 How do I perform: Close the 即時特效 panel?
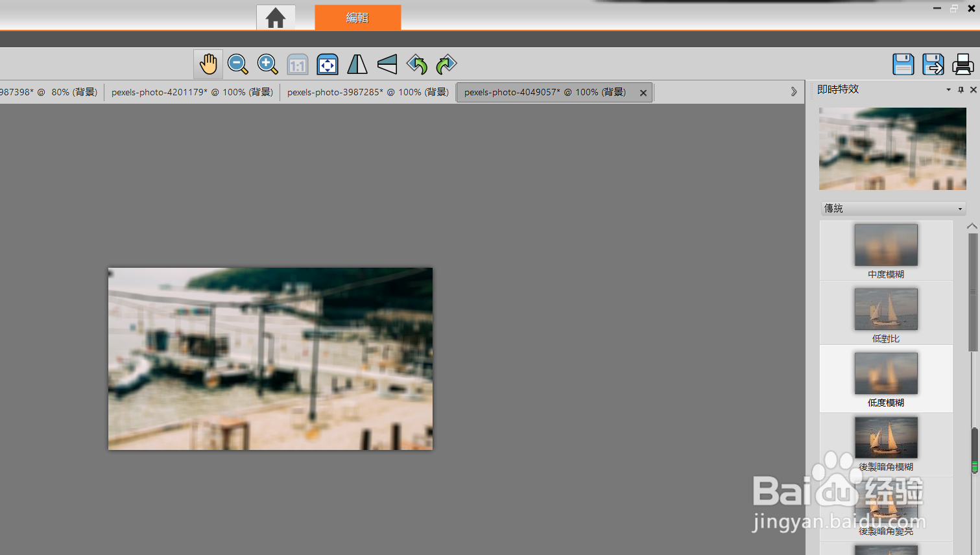[x=973, y=90]
